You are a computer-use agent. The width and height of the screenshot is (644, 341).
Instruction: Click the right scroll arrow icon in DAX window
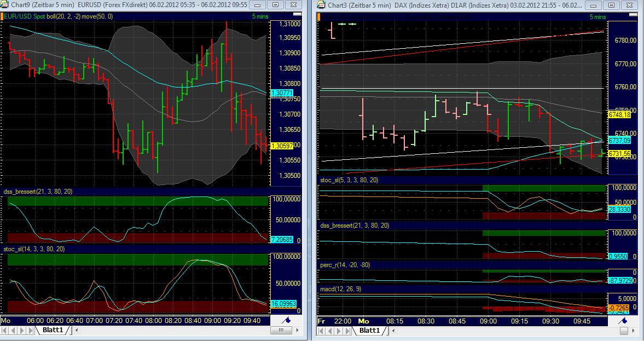(634, 331)
